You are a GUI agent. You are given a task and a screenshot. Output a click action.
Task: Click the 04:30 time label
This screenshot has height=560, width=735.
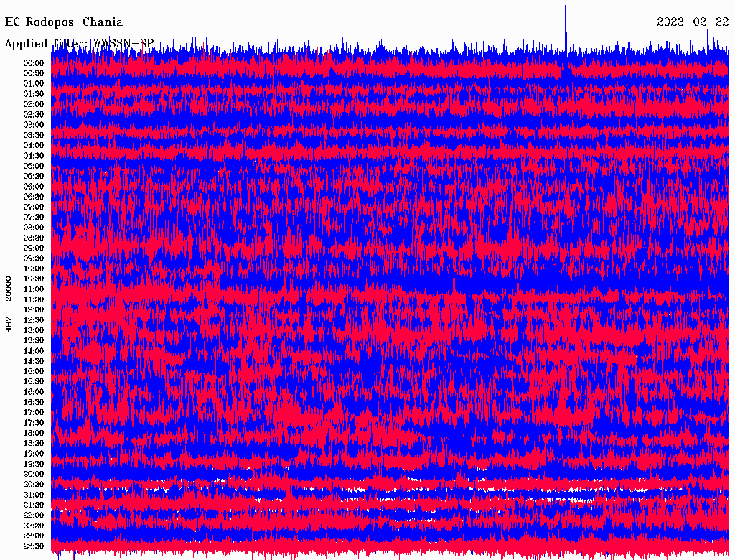coord(34,156)
